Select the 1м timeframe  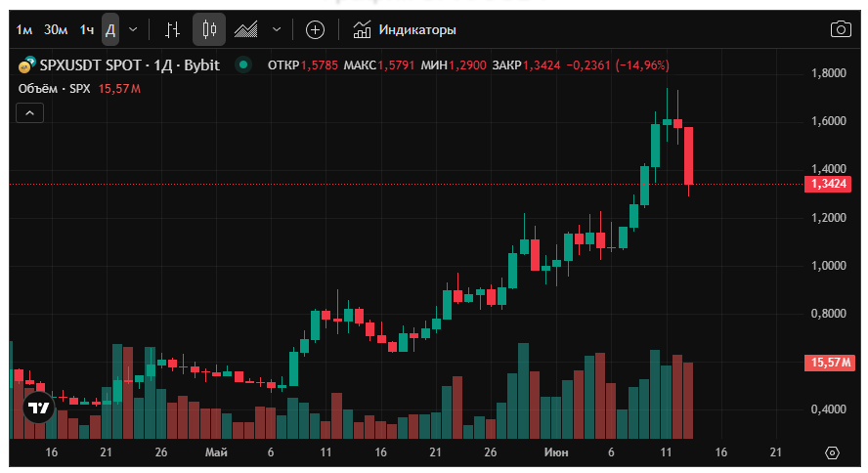coord(24,30)
